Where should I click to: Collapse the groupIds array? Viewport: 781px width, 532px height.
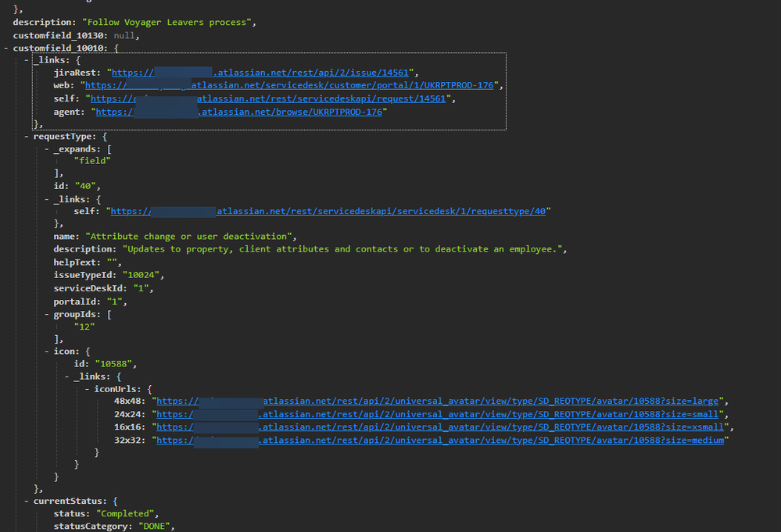click(x=46, y=315)
